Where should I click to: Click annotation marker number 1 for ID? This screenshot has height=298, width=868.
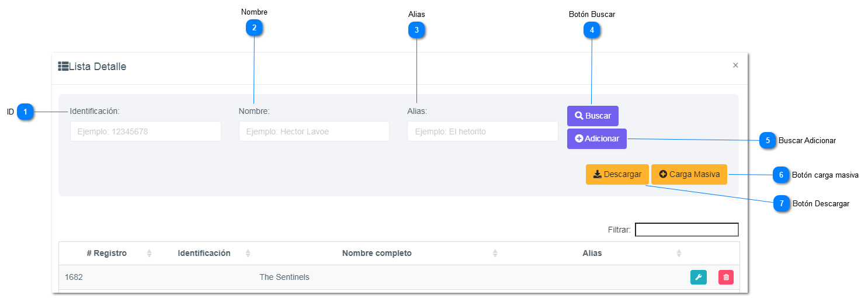point(25,112)
